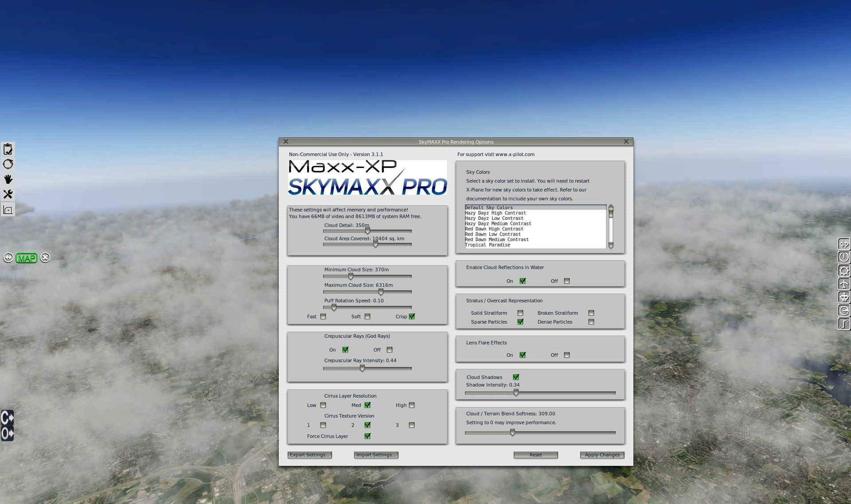Click the flight route path icon
The image size is (851, 504).
(844, 324)
